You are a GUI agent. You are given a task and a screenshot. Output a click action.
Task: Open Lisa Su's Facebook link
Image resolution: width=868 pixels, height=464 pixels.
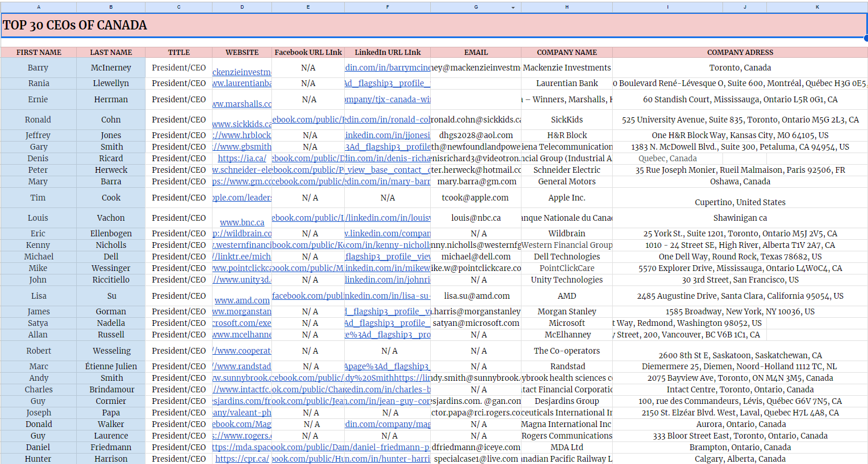(x=308, y=296)
